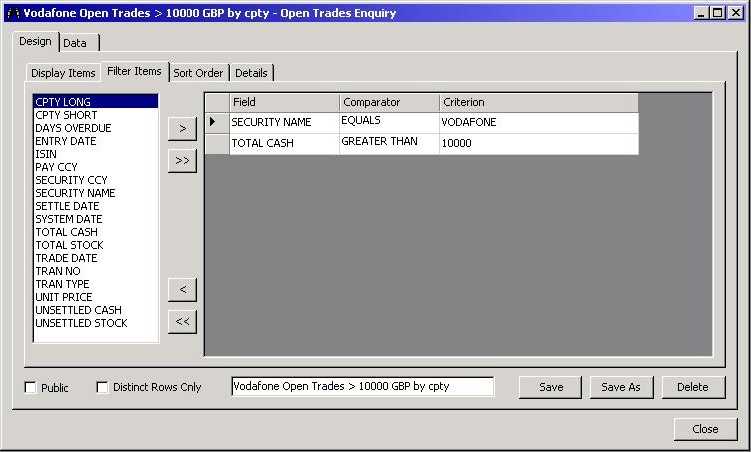Click the single right arrow add button
This screenshot has height=452, width=751.
click(x=182, y=128)
